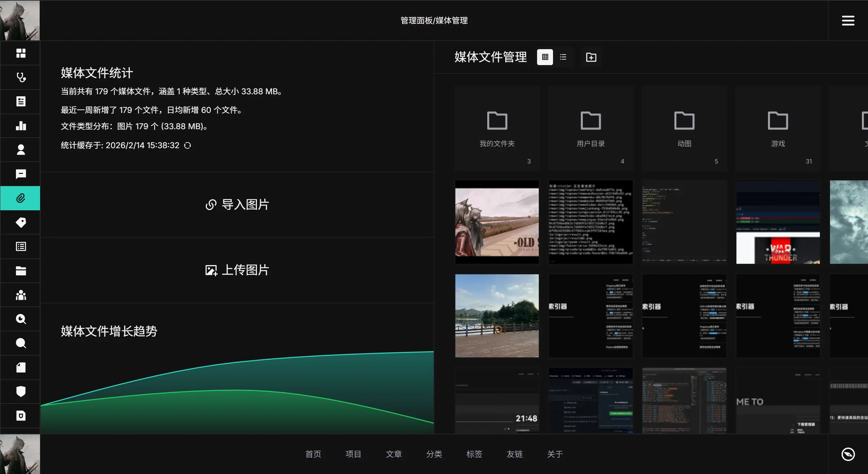Open the bar chart statistics sidebar icon

[21, 126]
